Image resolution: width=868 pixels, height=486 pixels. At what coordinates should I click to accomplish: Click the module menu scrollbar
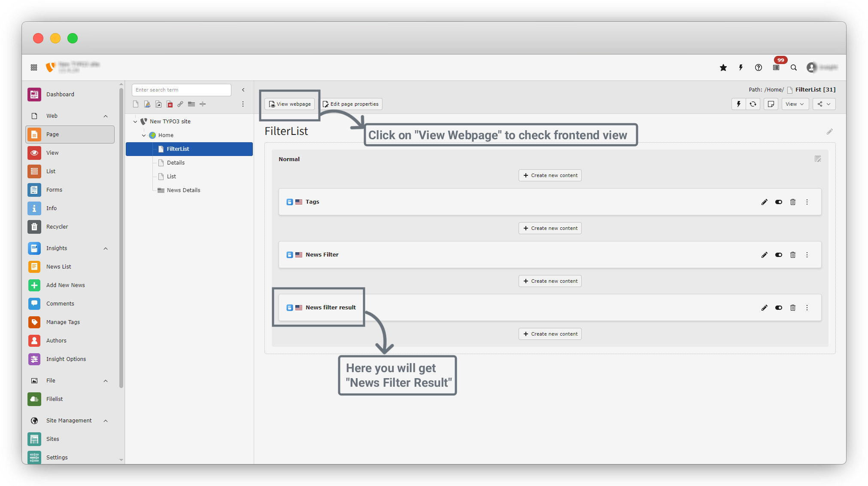(121, 236)
